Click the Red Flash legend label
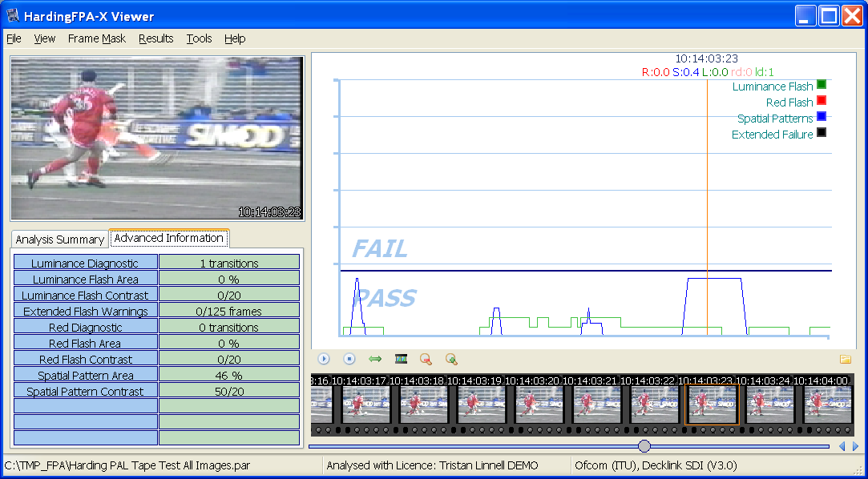This screenshot has width=868, height=479. click(789, 103)
